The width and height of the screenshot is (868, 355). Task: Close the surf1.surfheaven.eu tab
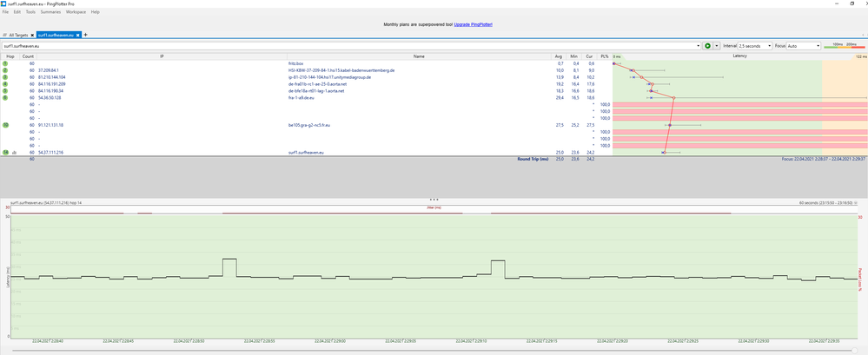[78, 35]
